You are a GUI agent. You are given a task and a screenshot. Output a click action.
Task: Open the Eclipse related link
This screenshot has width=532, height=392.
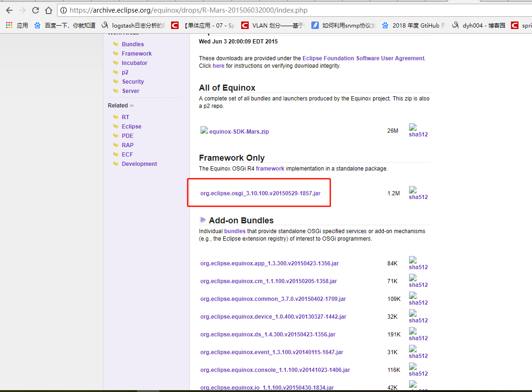click(132, 126)
